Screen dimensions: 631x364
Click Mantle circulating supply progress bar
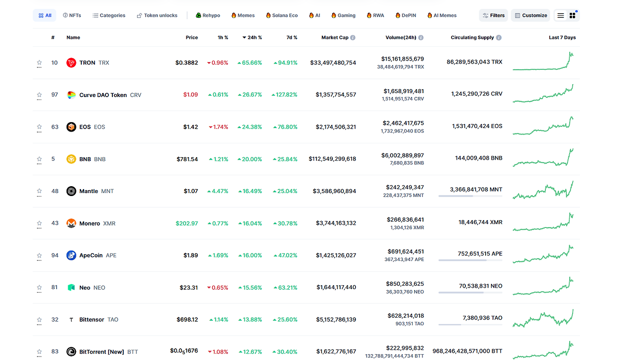(470, 196)
